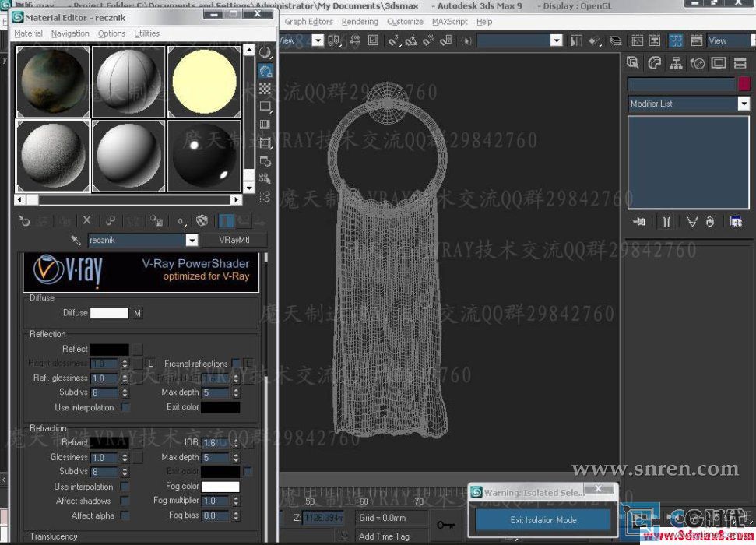Screen dimensions: 756x545
Task: Open Material ID Channel flyout
Action: (x=181, y=221)
